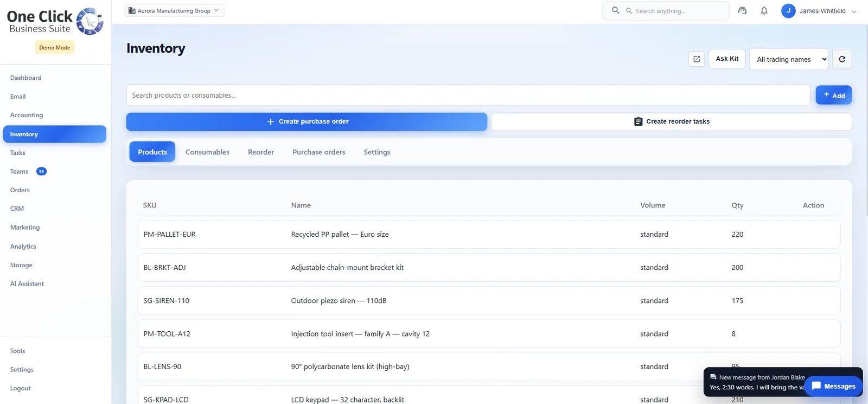Open Tasks in the sidebar
Viewport: 868px width, 404px height.
tap(18, 153)
